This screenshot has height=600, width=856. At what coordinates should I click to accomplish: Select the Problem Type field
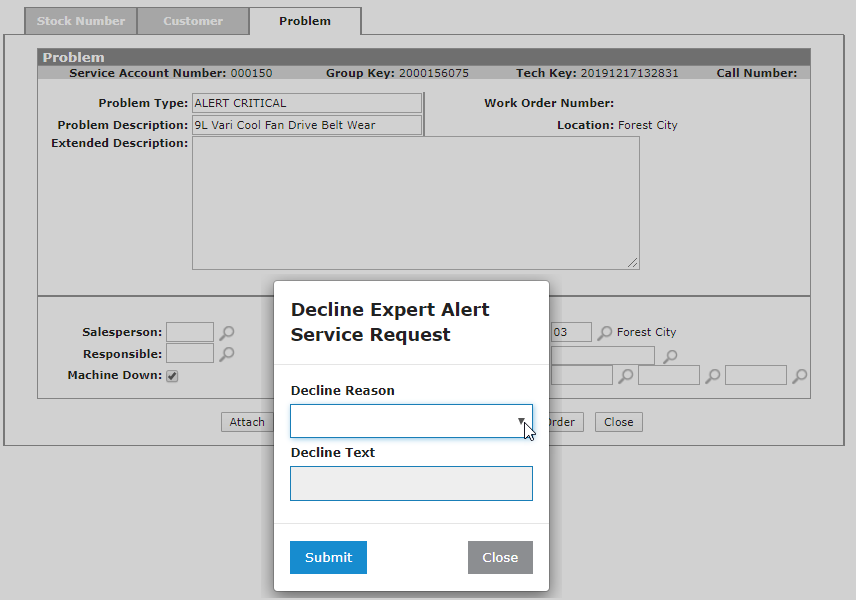pyautogui.click(x=307, y=103)
